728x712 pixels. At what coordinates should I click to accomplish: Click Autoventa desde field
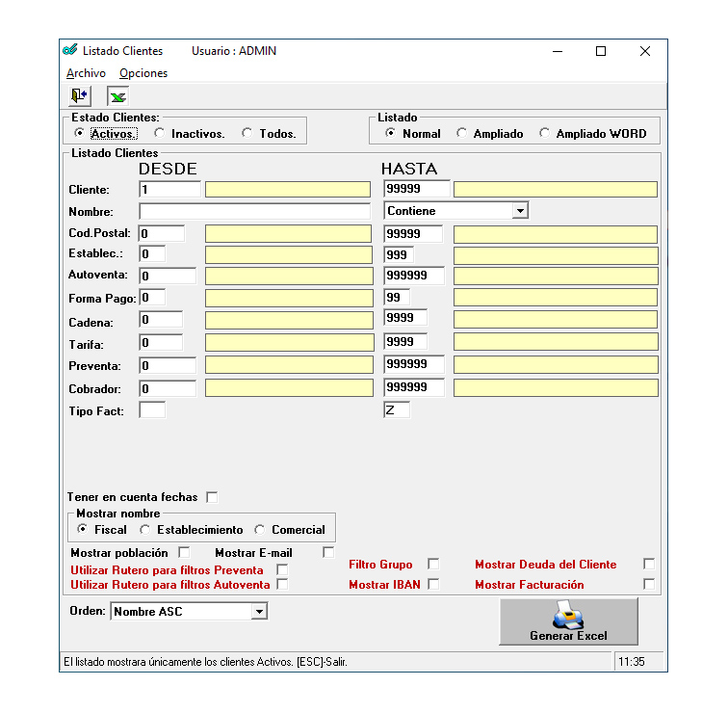pos(168,276)
